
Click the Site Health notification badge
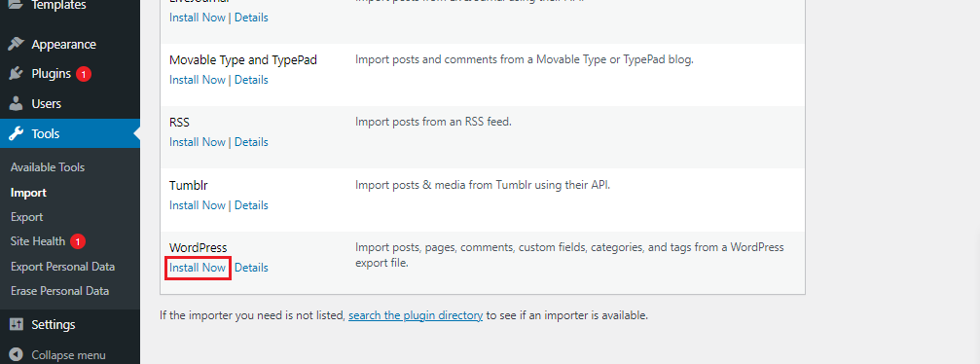coord(78,241)
